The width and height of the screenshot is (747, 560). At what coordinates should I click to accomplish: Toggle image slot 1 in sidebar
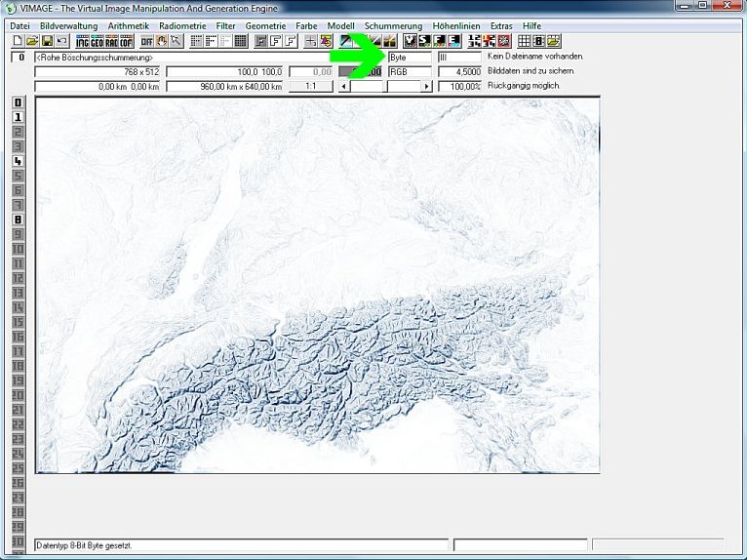[x=18, y=117]
